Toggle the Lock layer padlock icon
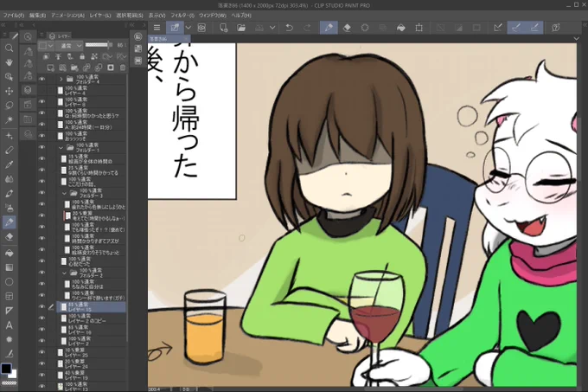588x392 pixels. pyautogui.click(x=82, y=56)
